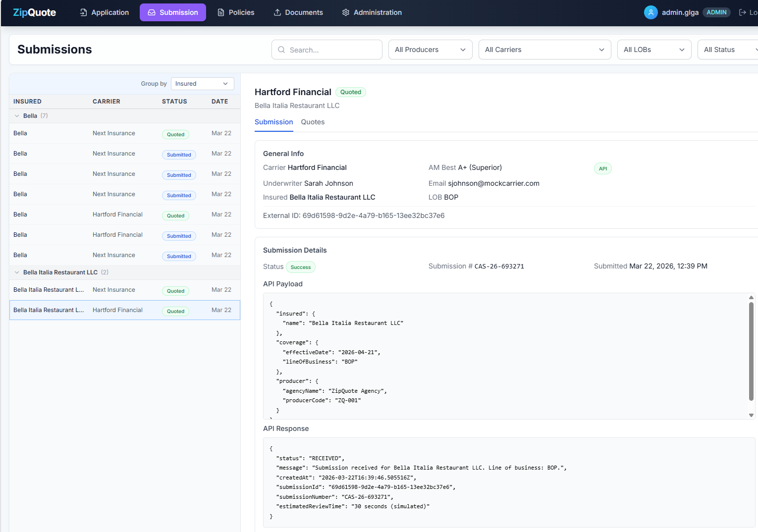Viewport: 758px width, 532px height.
Task: Click the search magnifier icon
Action: click(281, 50)
